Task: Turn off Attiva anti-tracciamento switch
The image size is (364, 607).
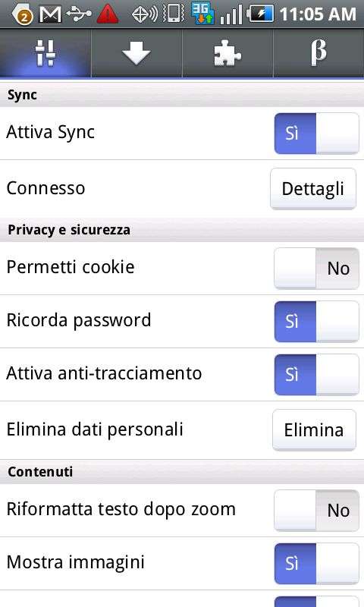Action: click(316, 374)
